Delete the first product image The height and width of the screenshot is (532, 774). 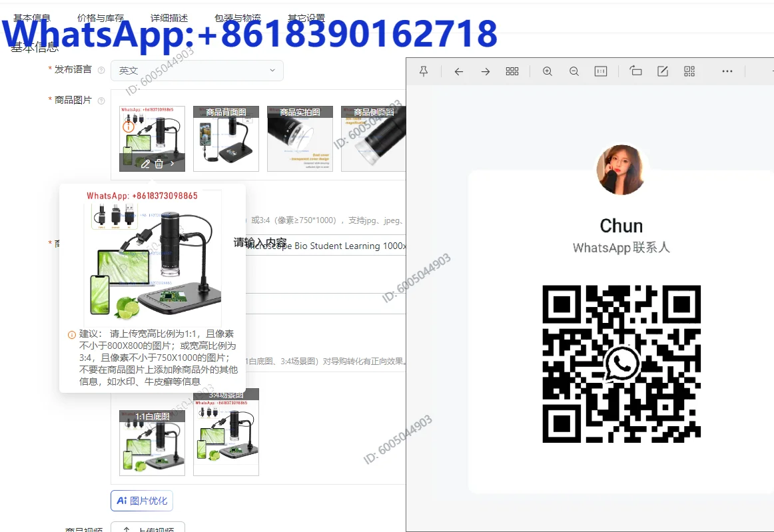tap(159, 164)
